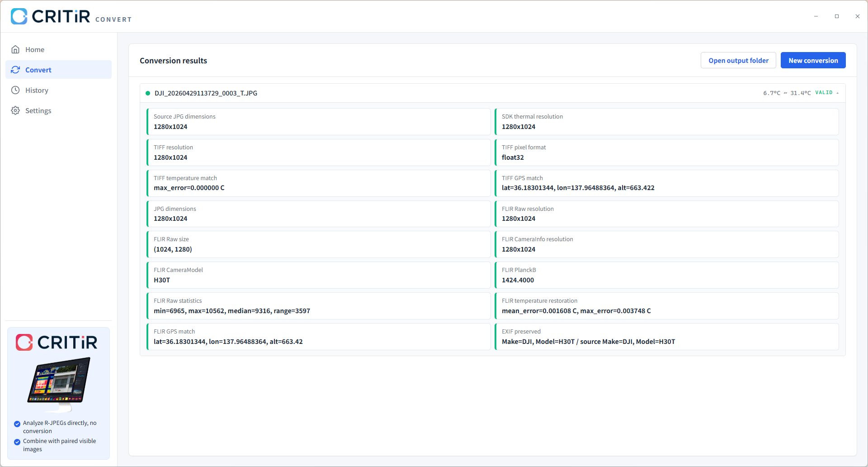Click the green status dot of DJI file
The width and height of the screenshot is (868, 467).
pos(148,93)
